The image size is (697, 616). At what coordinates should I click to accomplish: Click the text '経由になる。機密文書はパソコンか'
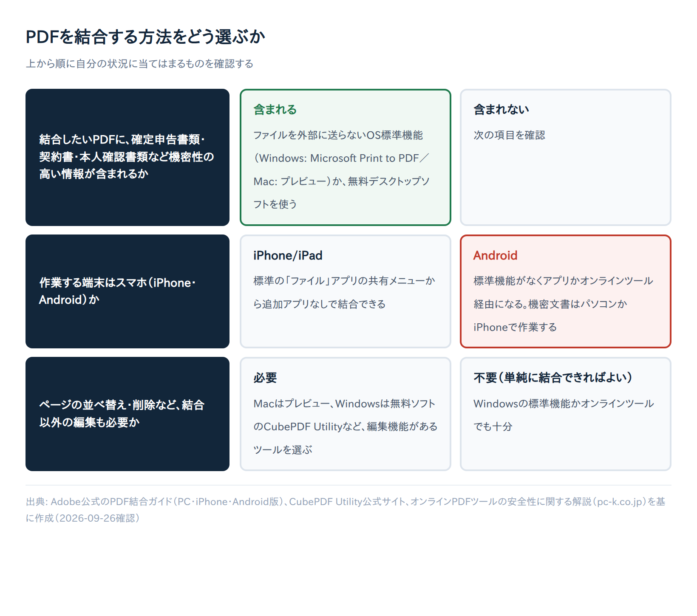[550, 304]
